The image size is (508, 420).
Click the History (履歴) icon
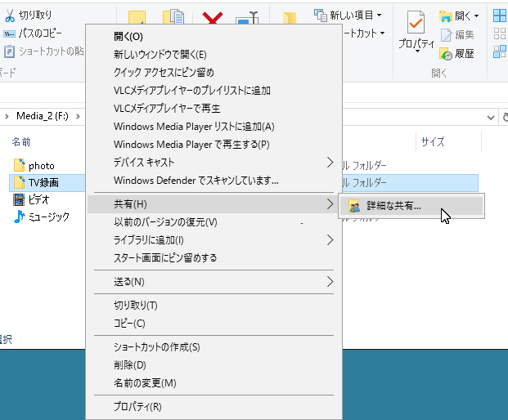(446, 53)
